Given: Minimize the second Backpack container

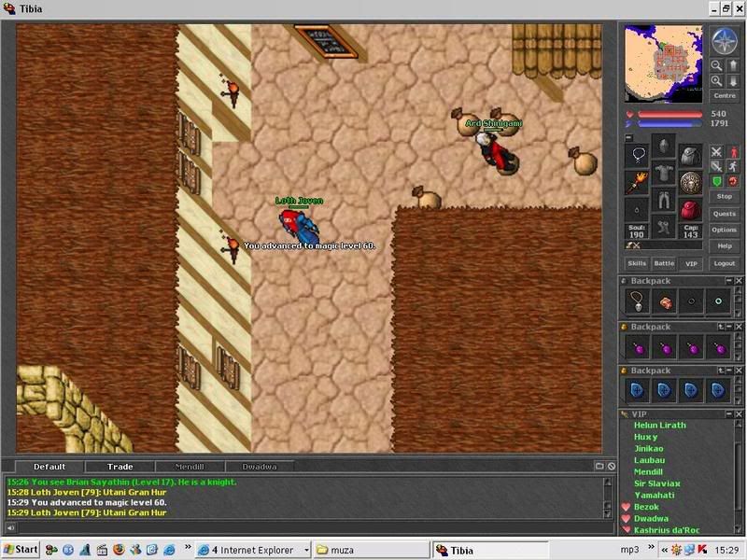Looking at the screenshot, I should point(729,327).
